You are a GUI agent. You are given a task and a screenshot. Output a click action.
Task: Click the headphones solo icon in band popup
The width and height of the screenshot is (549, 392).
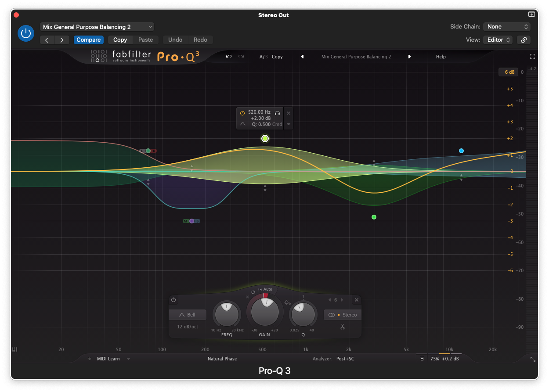[277, 113]
